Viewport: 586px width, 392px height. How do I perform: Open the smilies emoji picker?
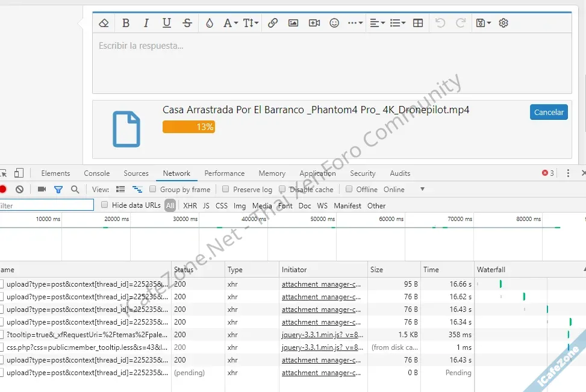click(x=334, y=23)
